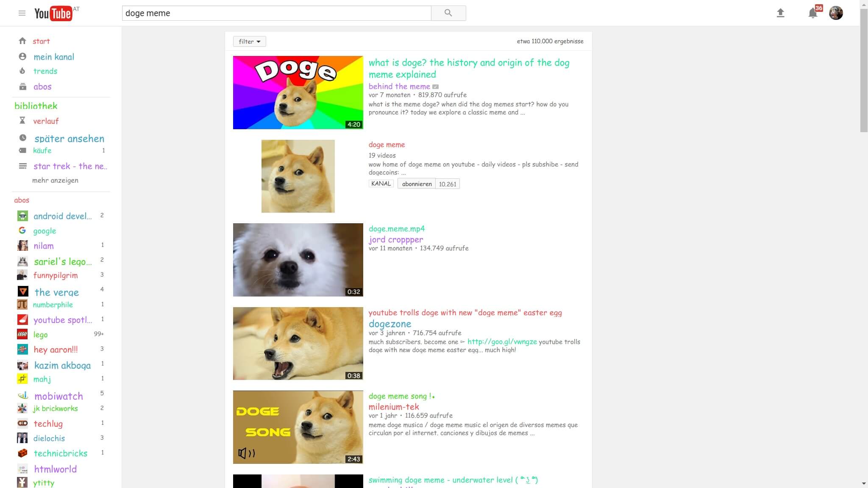This screenshot has height=488, width=868.
Task: Open the goo.gl/vwngze description link
Action: [502, 342]
